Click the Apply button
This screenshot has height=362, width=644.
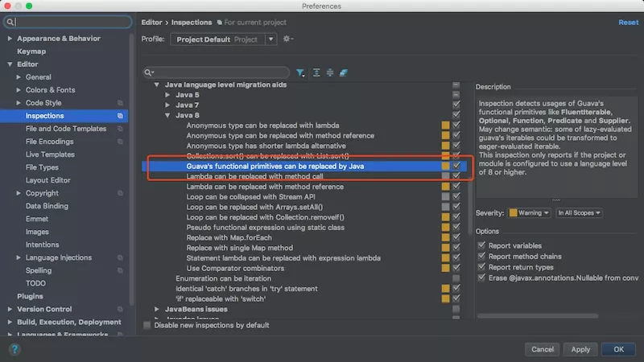pyautogui.click(x=580, y=349)
